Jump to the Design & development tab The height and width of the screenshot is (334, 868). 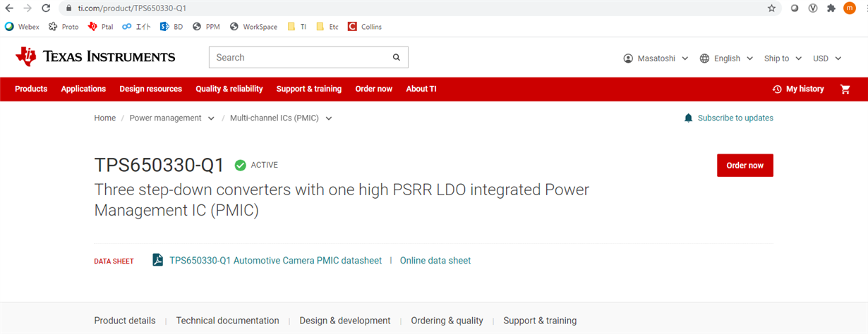345,321
